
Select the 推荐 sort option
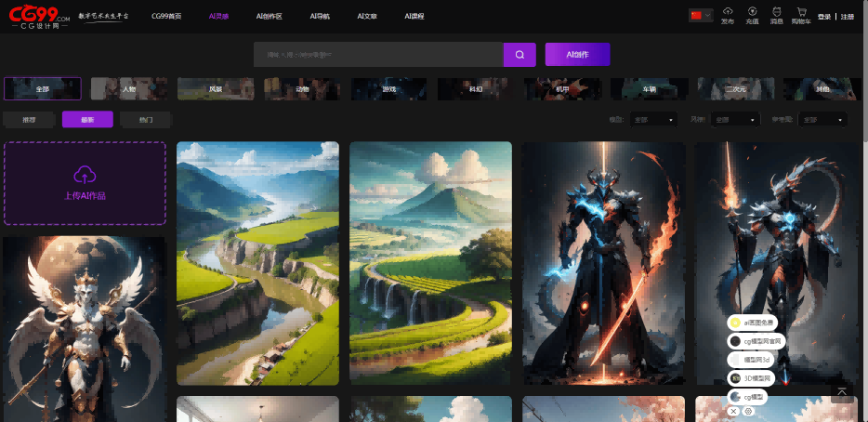click(x=27, y=119)
